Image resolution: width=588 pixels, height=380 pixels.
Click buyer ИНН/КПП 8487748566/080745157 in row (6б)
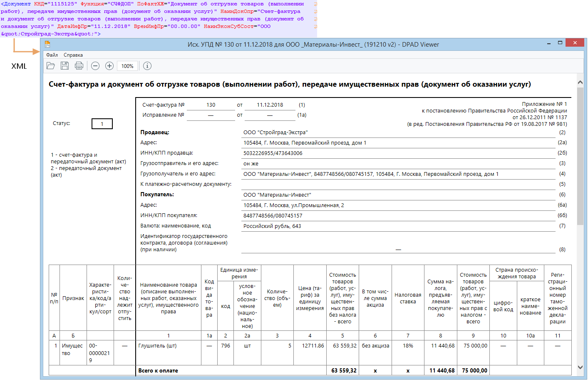pyautogui.click(x=273, y=216)
